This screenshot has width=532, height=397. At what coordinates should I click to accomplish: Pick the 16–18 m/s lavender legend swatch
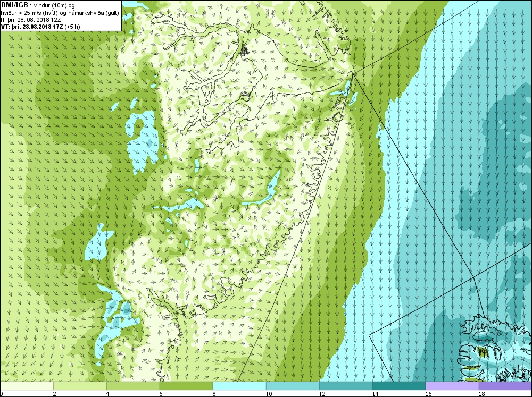452,386
